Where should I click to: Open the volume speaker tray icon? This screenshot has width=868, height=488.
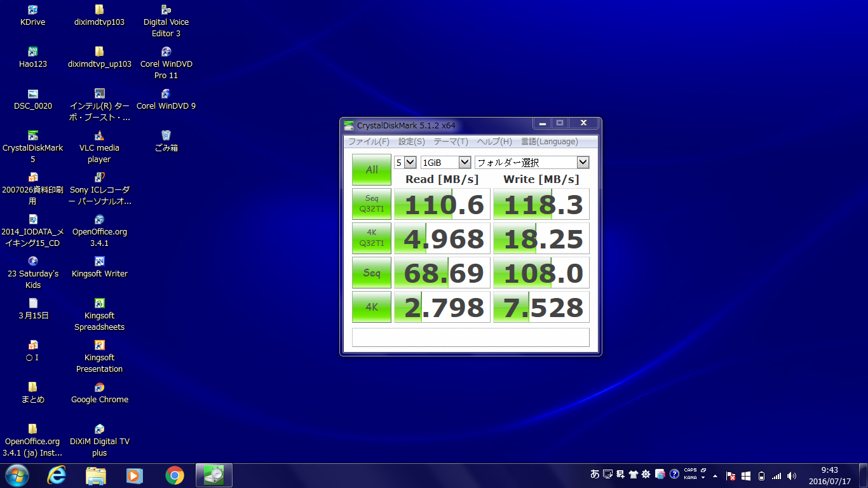coord(792,475)
